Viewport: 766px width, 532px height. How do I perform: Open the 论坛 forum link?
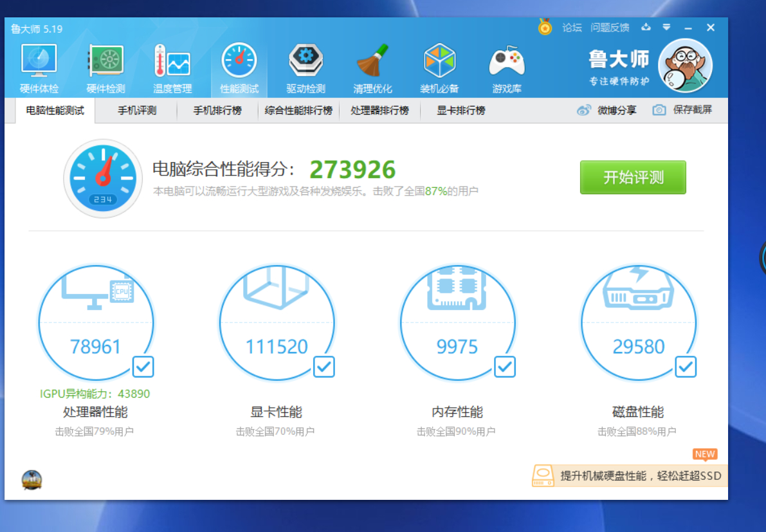(x=572, y=28)
